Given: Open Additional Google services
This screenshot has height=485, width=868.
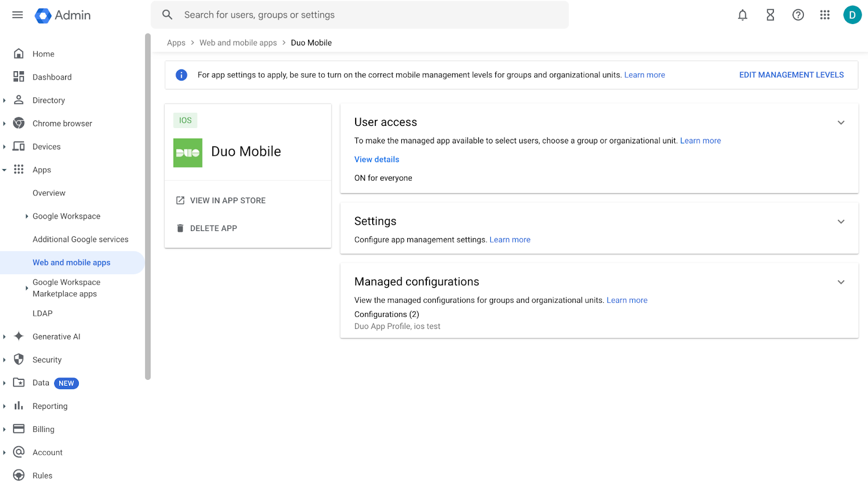Looking at the screenshot, I should point(80,239).
